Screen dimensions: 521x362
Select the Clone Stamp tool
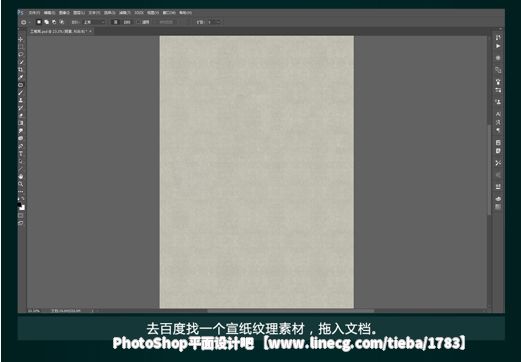pos(21,100)
